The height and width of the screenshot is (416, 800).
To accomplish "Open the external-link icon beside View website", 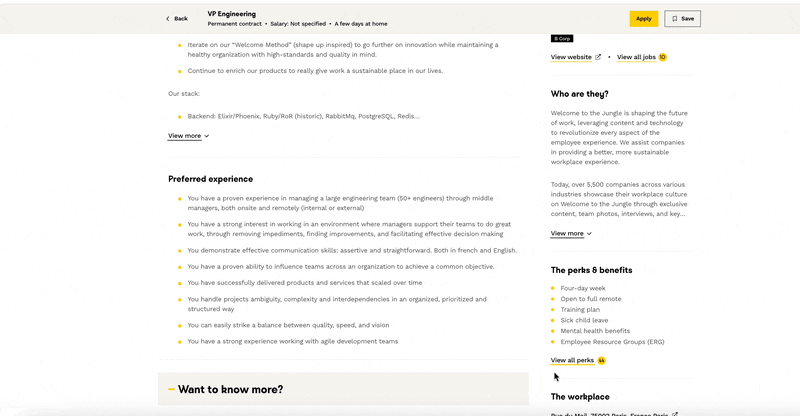I will tap(598, 57).
